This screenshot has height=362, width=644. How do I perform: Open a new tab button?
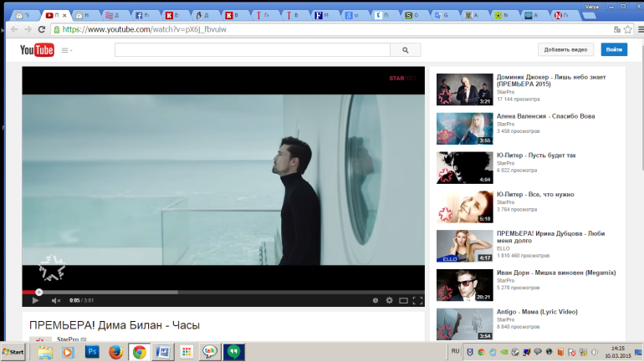click(x=589, y=16)
